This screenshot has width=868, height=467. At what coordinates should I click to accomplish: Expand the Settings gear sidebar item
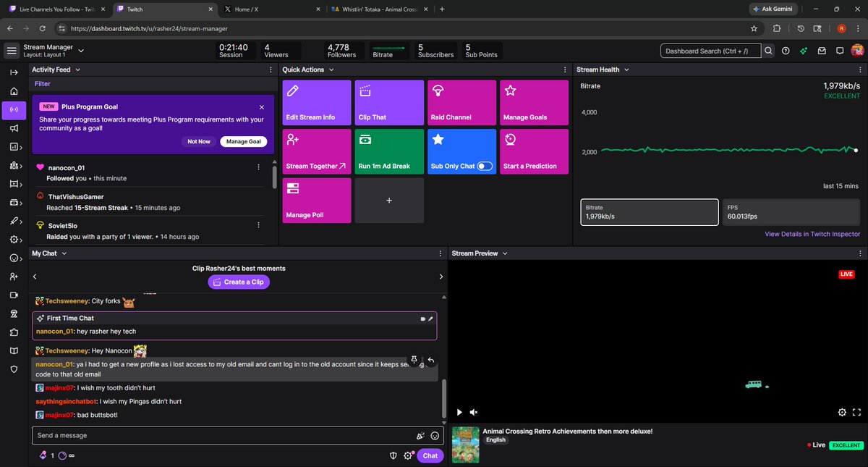point(16,240)
